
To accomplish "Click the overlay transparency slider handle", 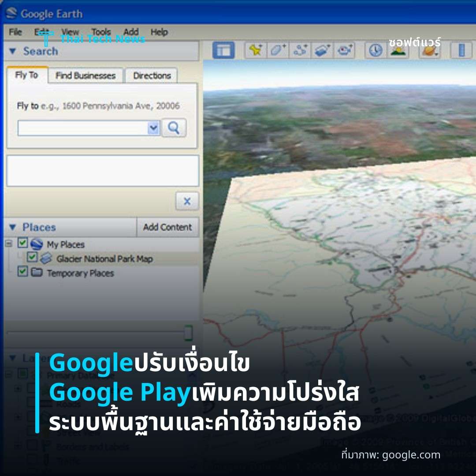I will [x=188, y=332].
